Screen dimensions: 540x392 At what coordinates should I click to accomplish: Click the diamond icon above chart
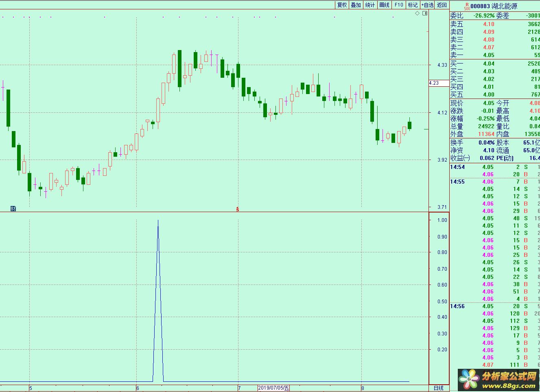(x=418, y=13)
